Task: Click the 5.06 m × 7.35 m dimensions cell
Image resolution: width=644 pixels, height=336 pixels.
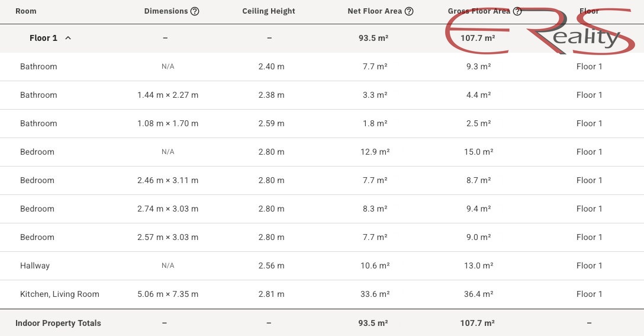Action: 168,294
